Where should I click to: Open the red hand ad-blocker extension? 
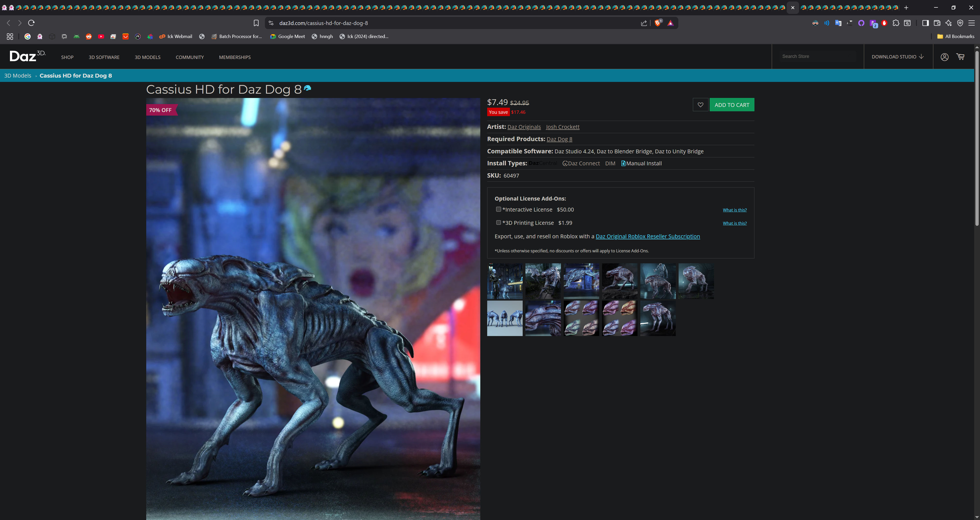884,23
